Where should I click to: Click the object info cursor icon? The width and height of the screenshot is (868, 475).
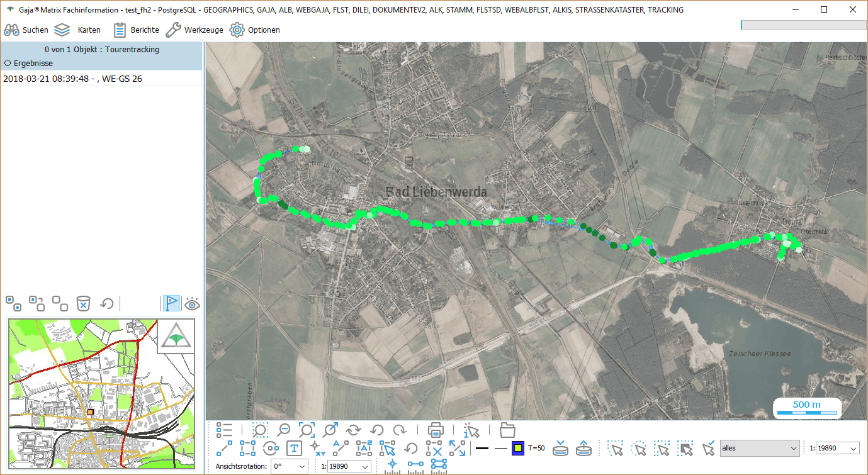471,430
